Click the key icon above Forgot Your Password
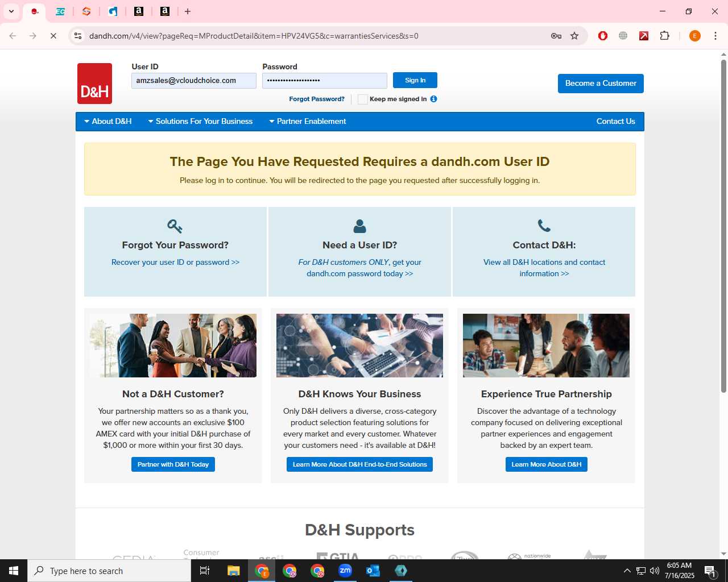 tap(175, 226)
